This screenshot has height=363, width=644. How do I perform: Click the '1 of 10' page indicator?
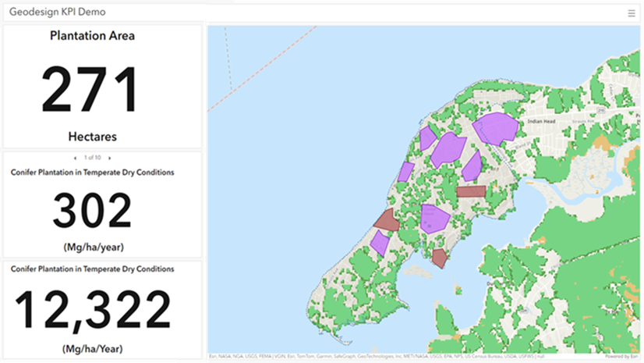[93, 158]
